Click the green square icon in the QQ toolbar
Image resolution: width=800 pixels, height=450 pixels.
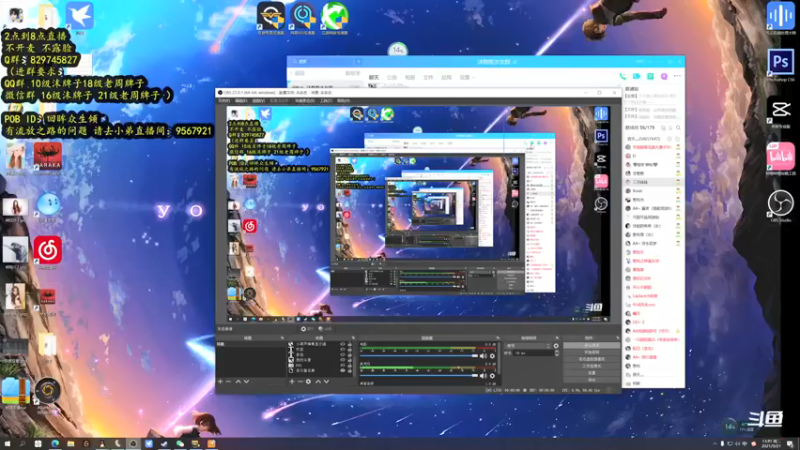pyautogui.click(x=650, y=77)
